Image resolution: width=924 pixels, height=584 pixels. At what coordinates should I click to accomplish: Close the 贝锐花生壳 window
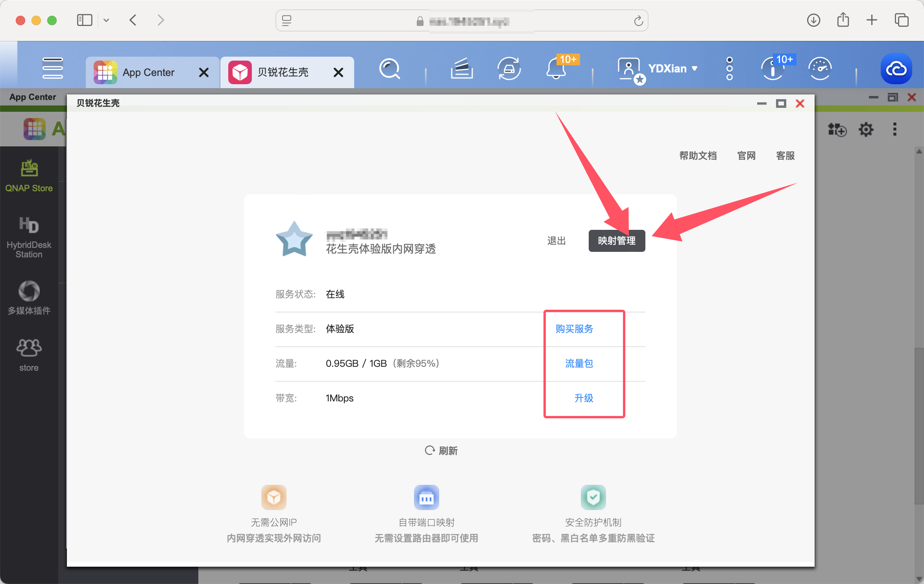(800, 103)
